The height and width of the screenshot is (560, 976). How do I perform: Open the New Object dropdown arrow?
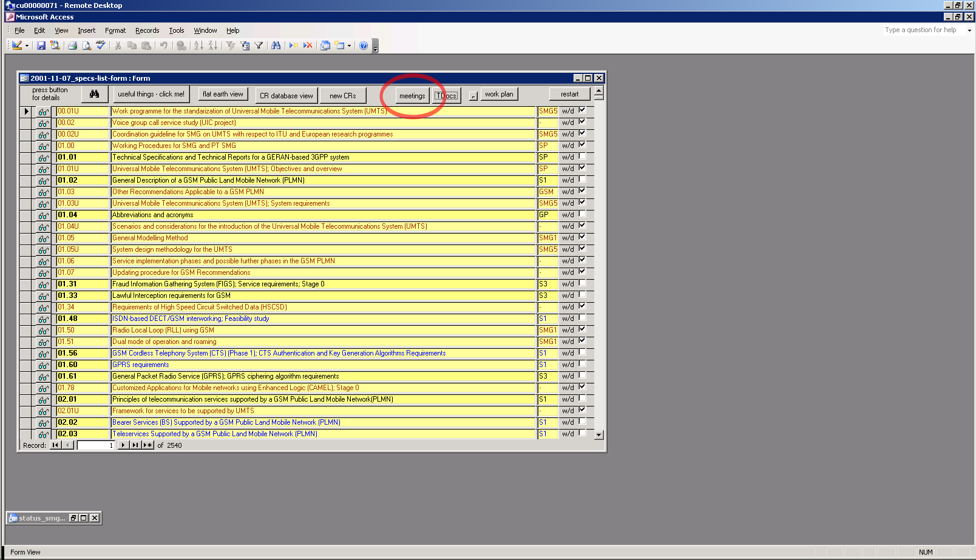pos(349,46)
